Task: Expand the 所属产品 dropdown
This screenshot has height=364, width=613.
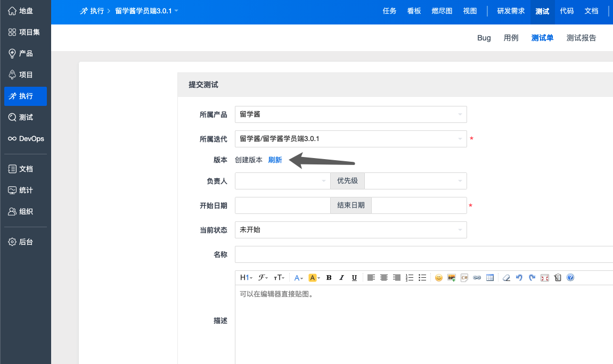Action: [x=350, y=114]
